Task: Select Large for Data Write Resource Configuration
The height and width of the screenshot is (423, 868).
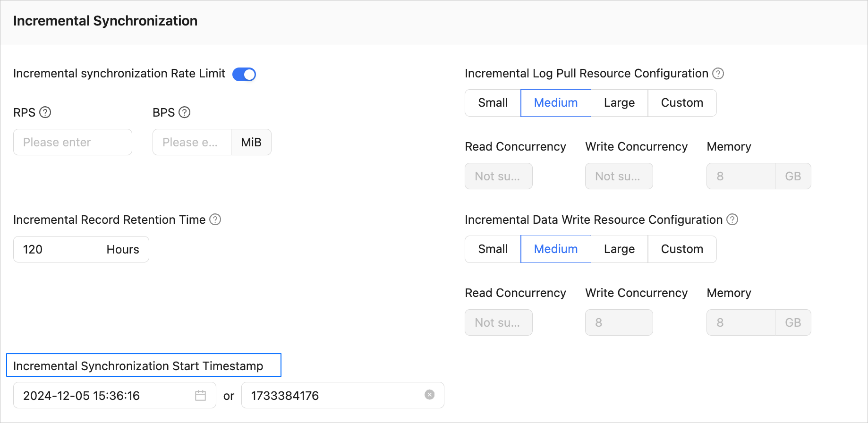Action: [x=619, y=249]
